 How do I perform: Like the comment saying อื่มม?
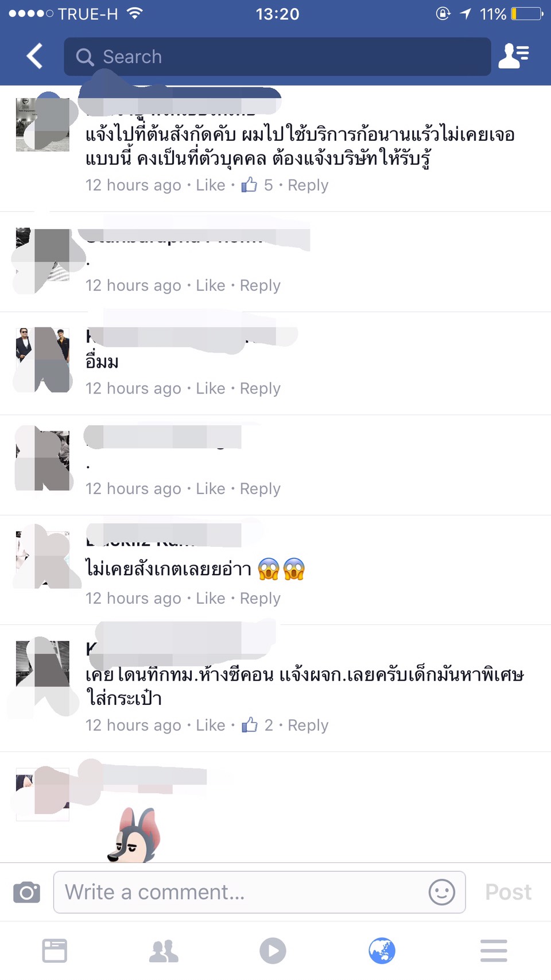210,388
